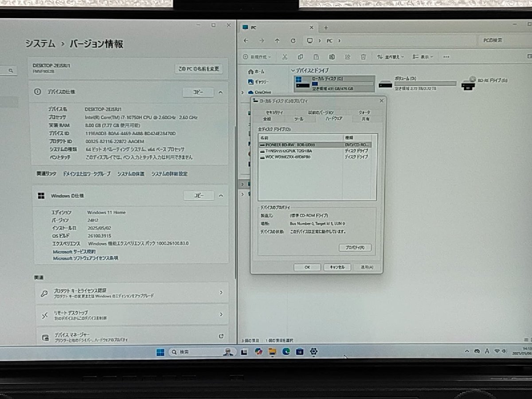Click the taskbar 検索 search box

(x=202, y=352)
